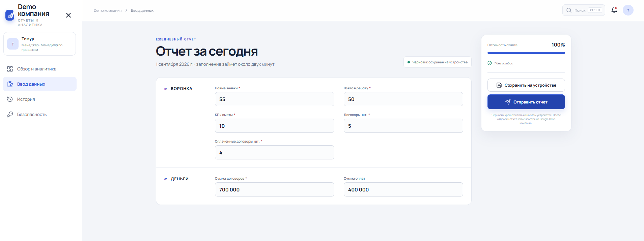Click the 02 ДЕНЬГИ section heading
The height and width of the screenshot is (241, 644).
coord(176,179)
